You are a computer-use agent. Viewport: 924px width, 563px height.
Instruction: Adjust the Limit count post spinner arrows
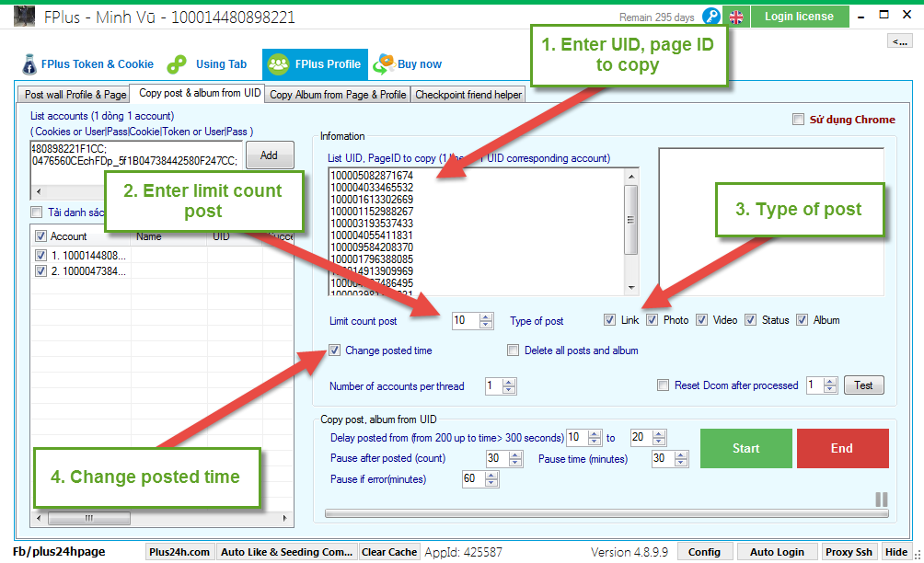(x=486, y=321)
